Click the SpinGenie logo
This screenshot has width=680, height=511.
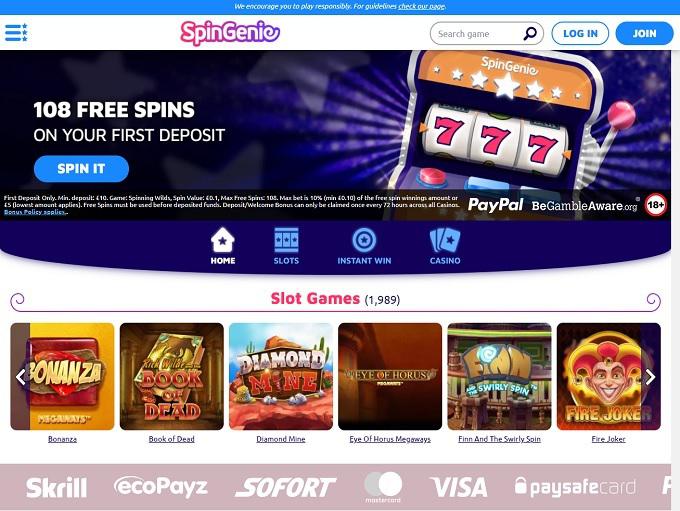click(230, 33)
